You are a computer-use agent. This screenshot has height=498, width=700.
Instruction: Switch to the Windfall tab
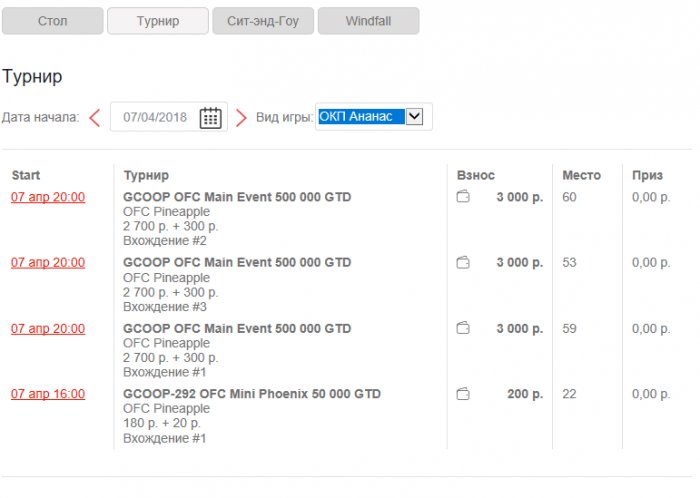click(368, 21)
